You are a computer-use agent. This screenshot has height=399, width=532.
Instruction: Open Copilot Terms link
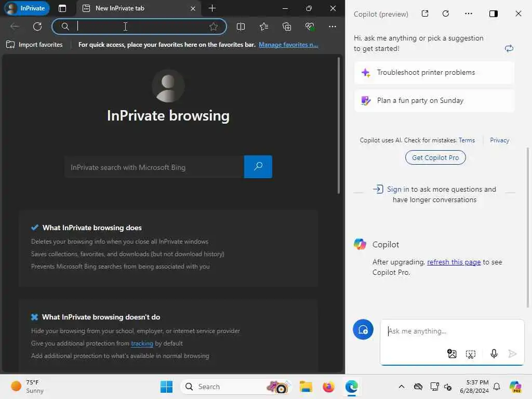click(x=467, y=140)
